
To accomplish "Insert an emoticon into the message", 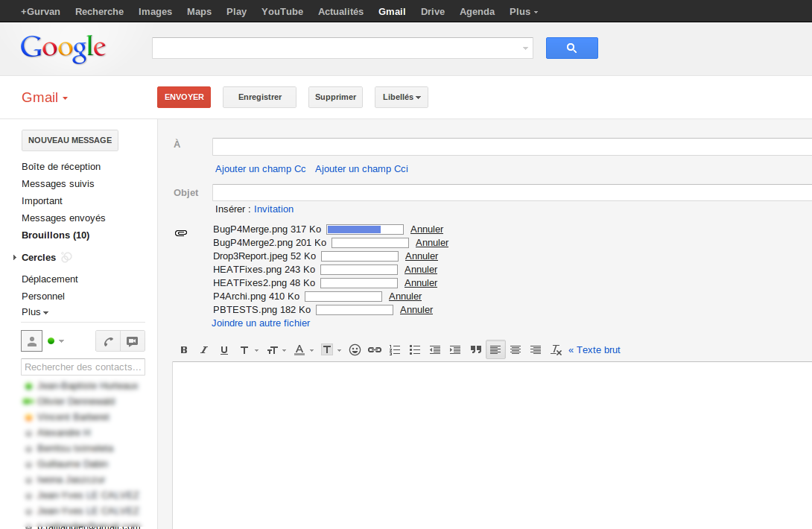I will [x=355, y=350].
